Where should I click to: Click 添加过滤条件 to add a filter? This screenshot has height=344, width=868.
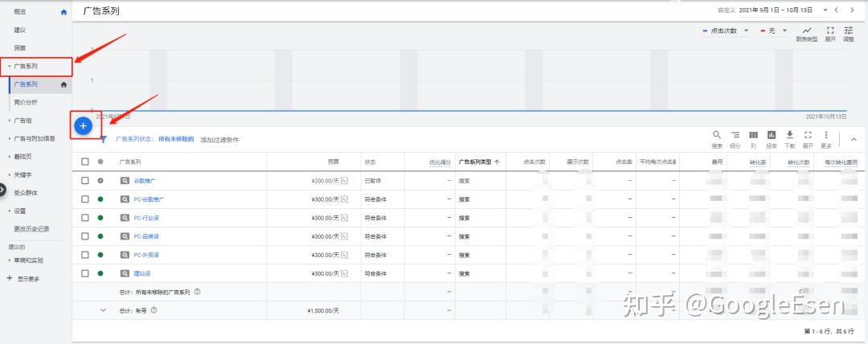tap(219, 140)
